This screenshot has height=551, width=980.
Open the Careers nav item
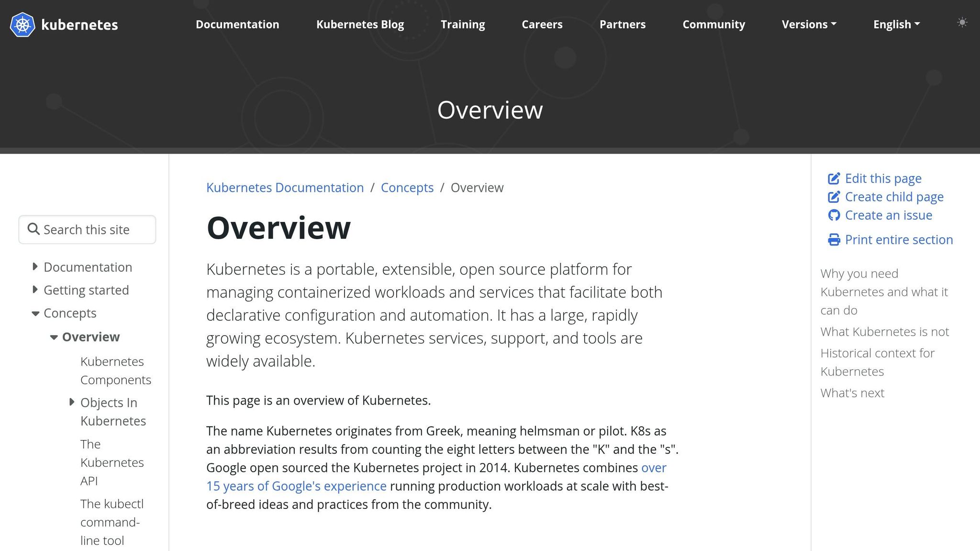(x=542, y=24)
